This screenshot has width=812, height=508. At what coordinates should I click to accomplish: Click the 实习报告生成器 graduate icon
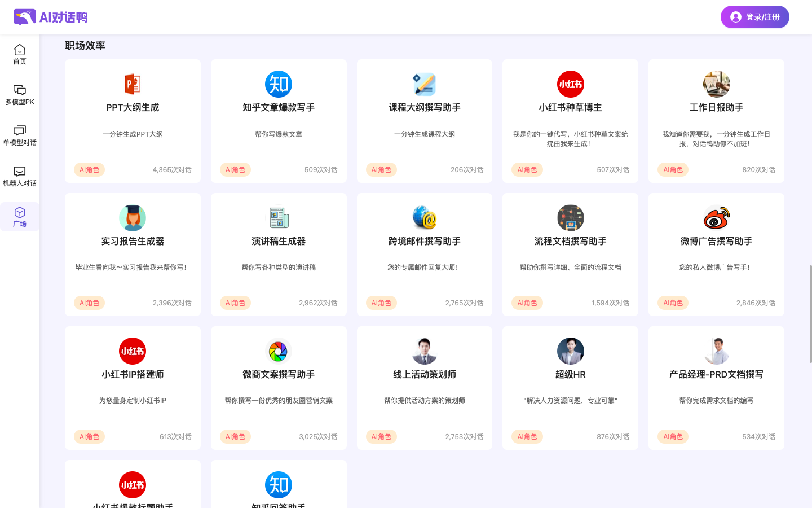coord(133,218)
